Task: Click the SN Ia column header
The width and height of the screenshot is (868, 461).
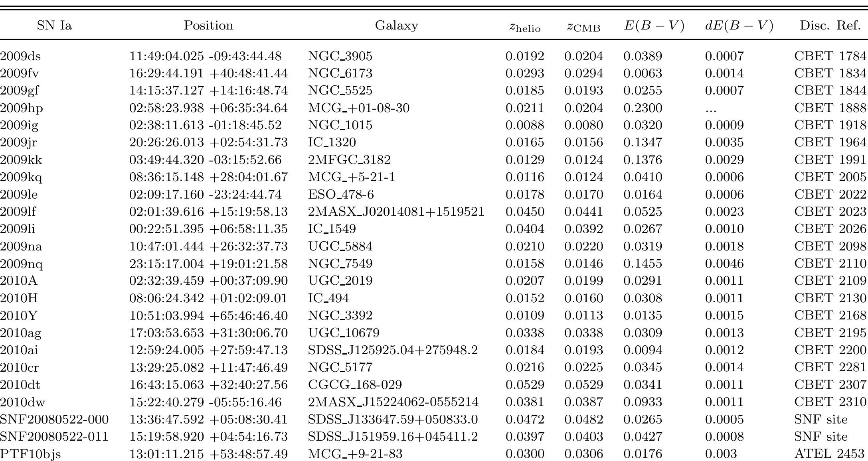Action: click(x=54, y=26)
